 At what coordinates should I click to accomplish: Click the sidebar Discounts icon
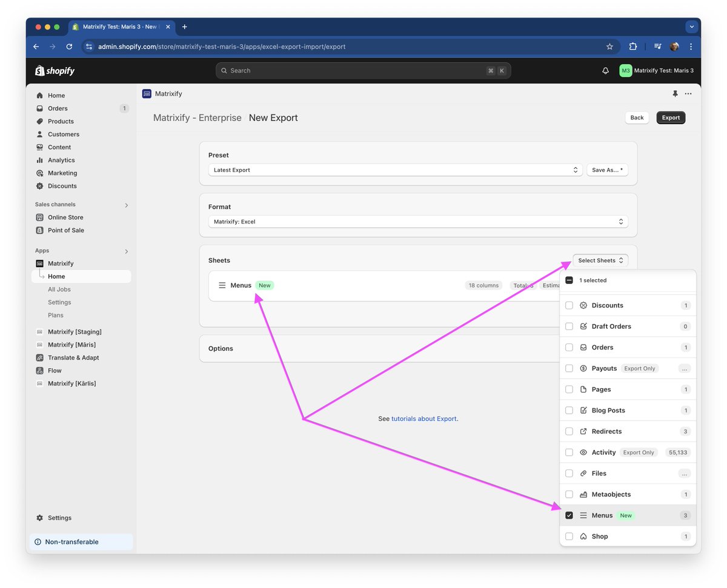(40, 186)
